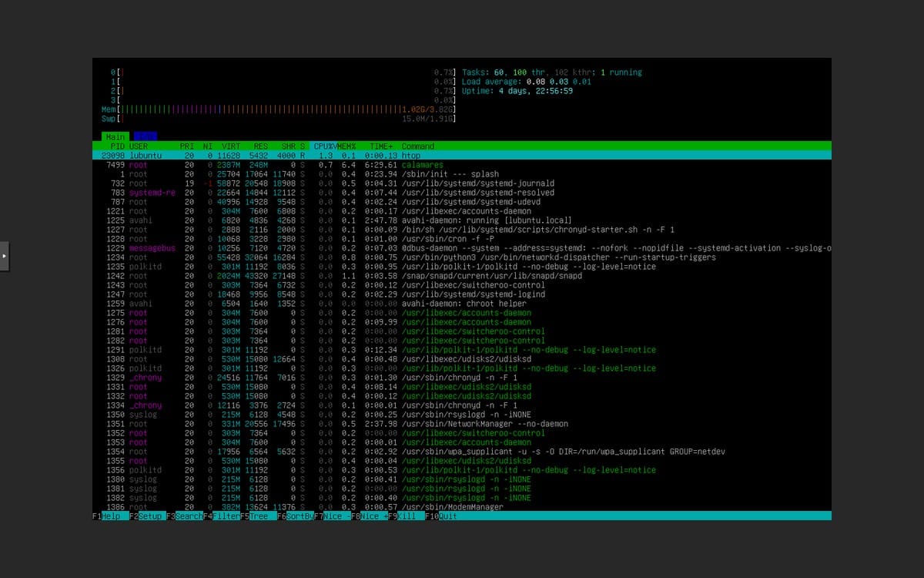This screenshot has height=578, width=924.
Task: Click the CPU 2 meter
Action: (283, 91)
